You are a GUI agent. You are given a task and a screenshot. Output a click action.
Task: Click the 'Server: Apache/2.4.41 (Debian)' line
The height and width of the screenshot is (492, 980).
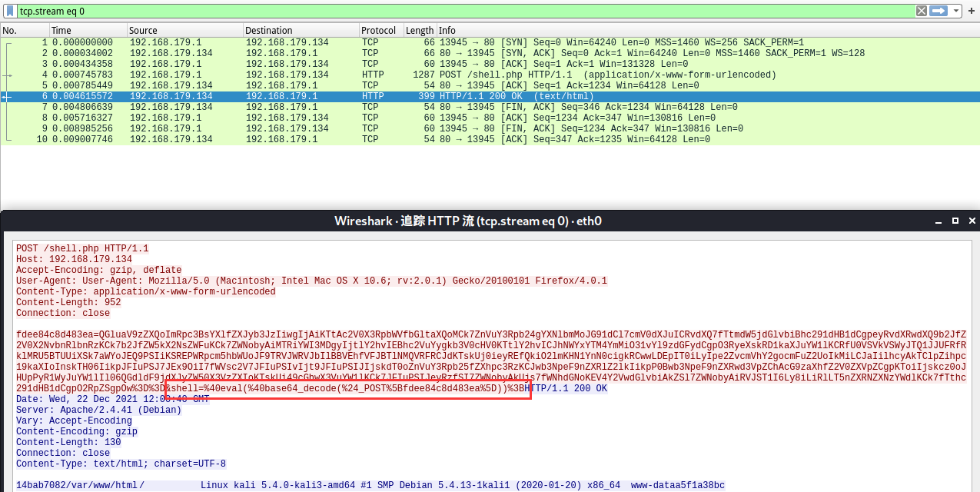pos(99,411)
